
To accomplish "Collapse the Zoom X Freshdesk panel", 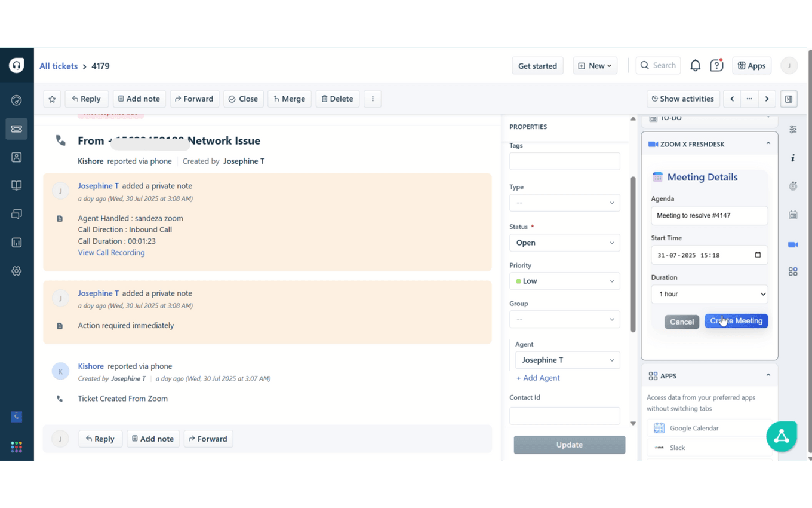I will pos(768,144).
